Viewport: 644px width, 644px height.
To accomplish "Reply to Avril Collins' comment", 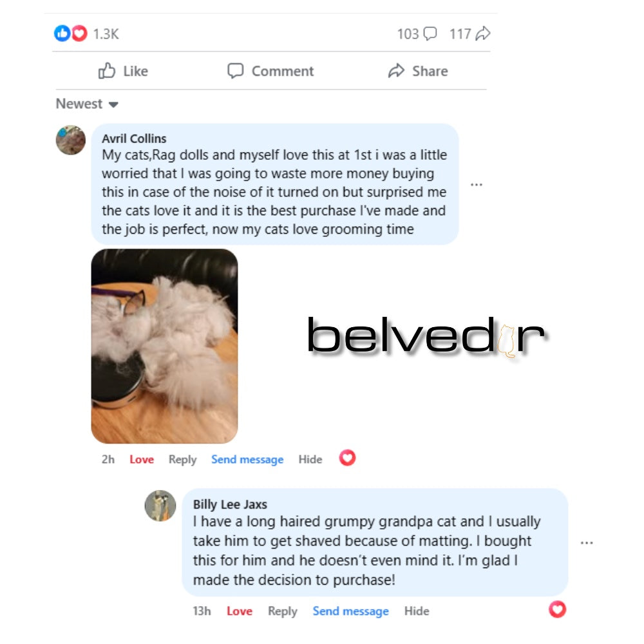I will click(182, 460).
